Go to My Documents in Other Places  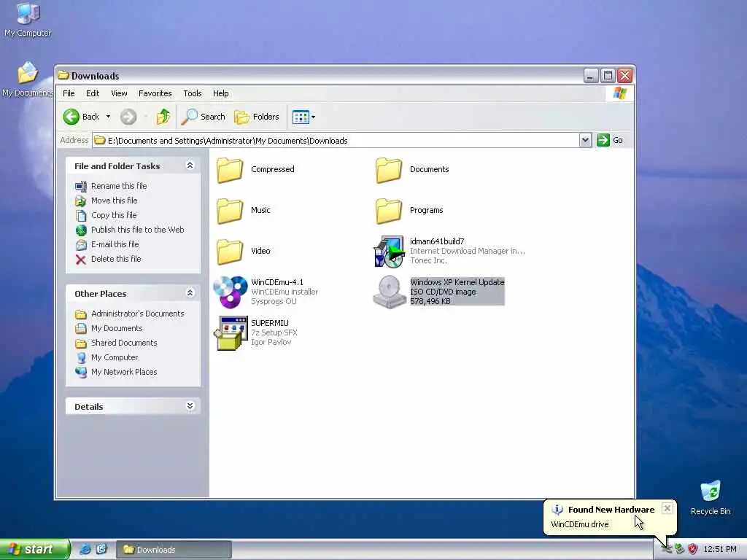(x=117, y=329)
